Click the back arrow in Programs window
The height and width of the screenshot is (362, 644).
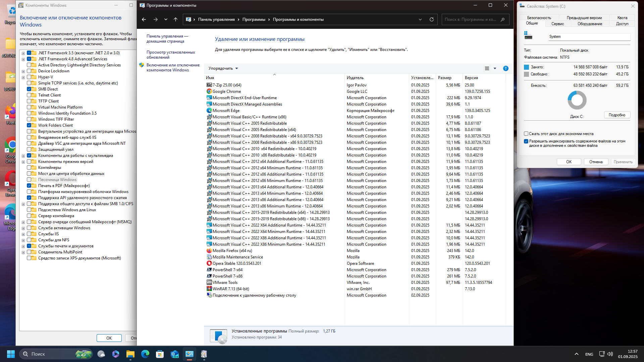pyautogui.click(x=144, y=19)
